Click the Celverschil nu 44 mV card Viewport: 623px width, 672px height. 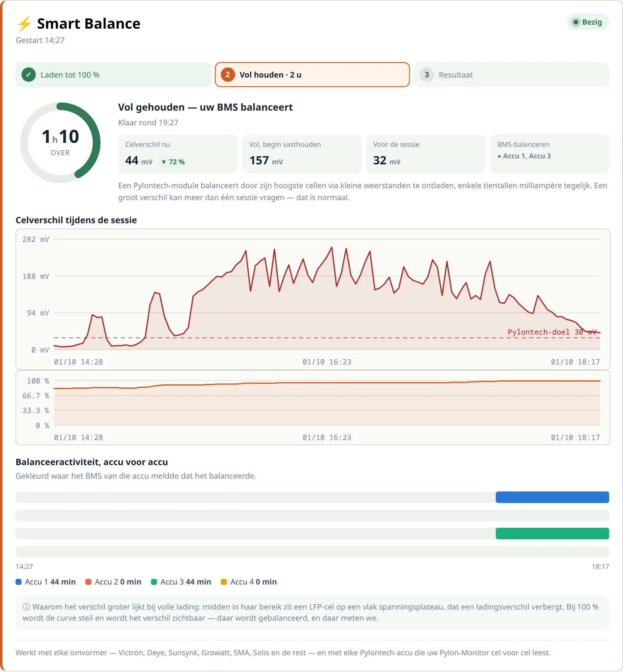[178, 154]
